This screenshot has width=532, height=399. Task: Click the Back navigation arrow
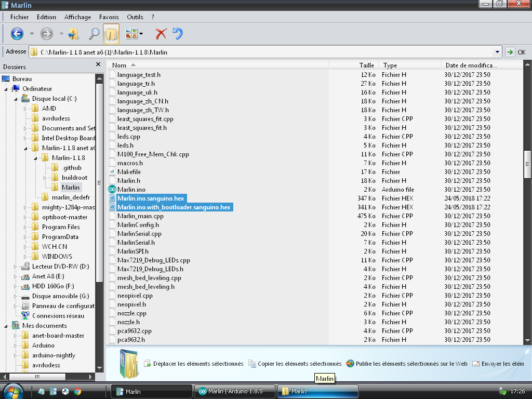click(17, 34)
